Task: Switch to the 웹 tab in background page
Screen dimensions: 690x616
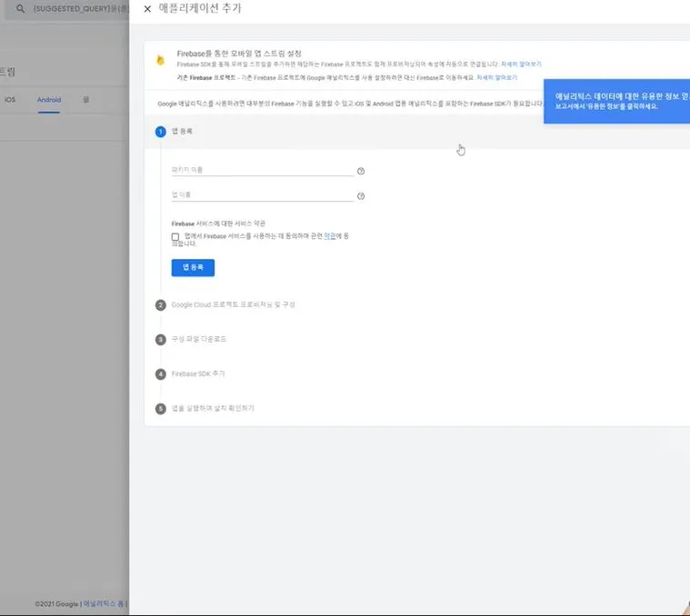Action: pyautogui.click(x=85, y=100)
